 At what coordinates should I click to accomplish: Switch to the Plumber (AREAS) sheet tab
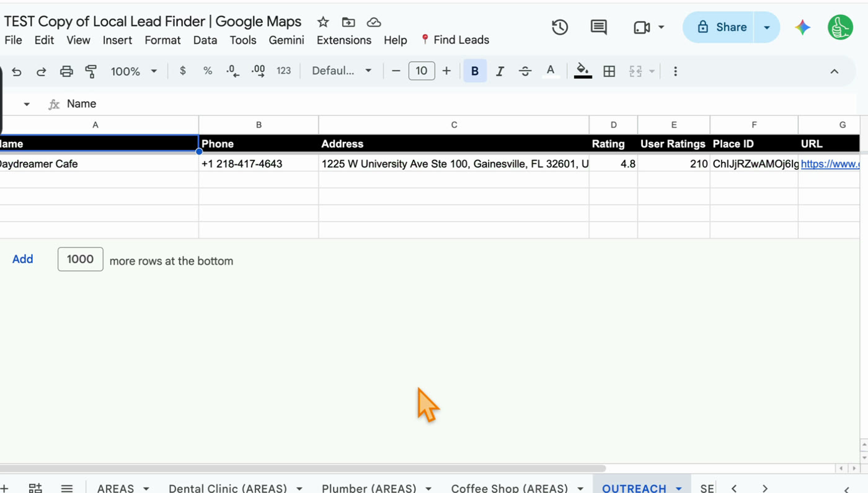point(369,488)
